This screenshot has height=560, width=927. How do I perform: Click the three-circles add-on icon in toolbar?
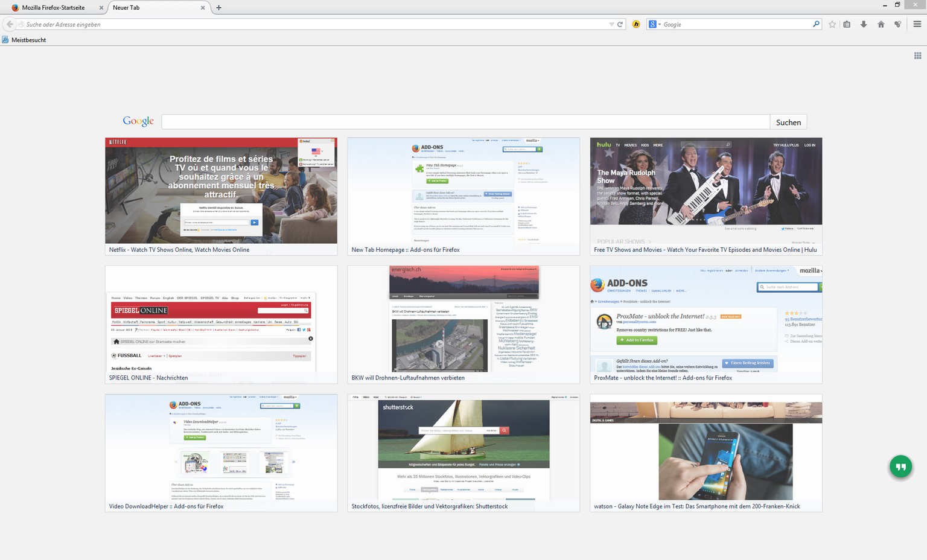point(897,24)
